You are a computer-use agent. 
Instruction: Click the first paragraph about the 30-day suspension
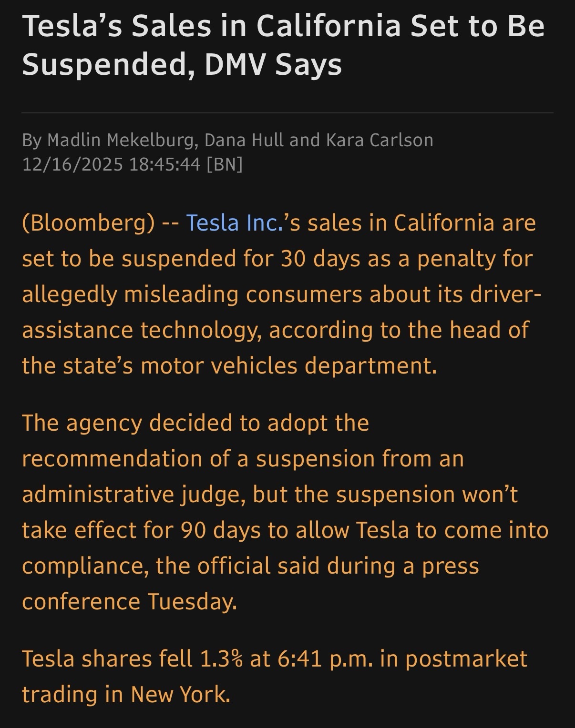point(281,294)
